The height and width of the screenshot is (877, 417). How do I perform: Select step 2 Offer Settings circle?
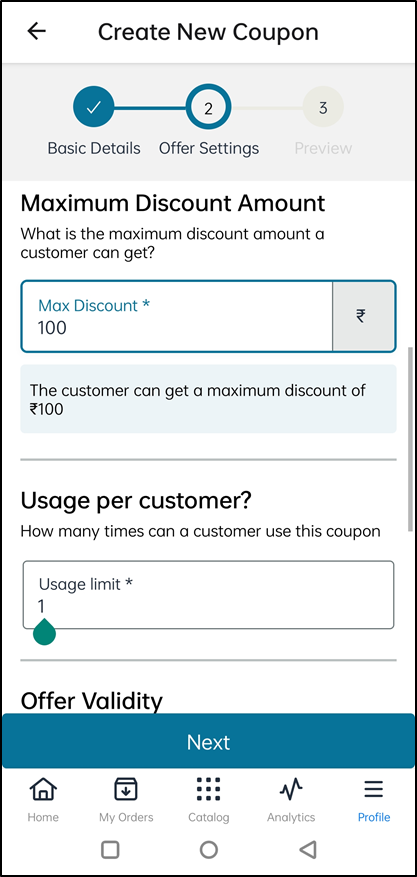(208, 107)
